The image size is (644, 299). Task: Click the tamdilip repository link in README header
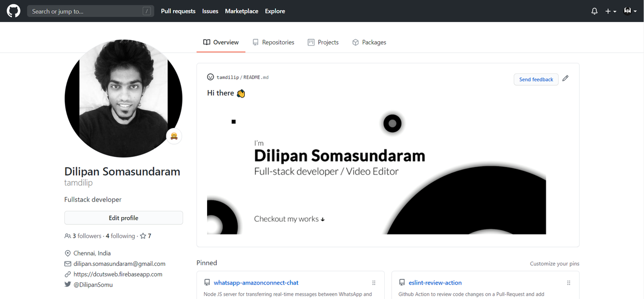coord(228,77)
